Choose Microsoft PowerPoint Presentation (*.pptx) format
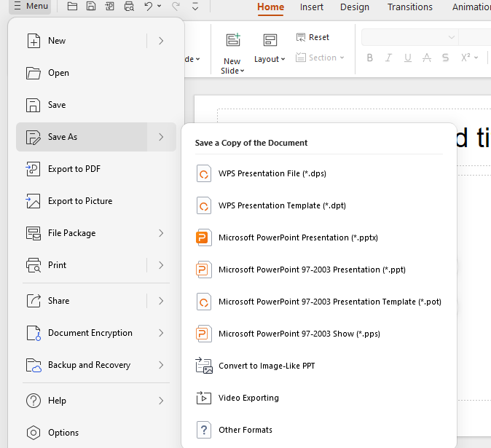 coord(298,237)
